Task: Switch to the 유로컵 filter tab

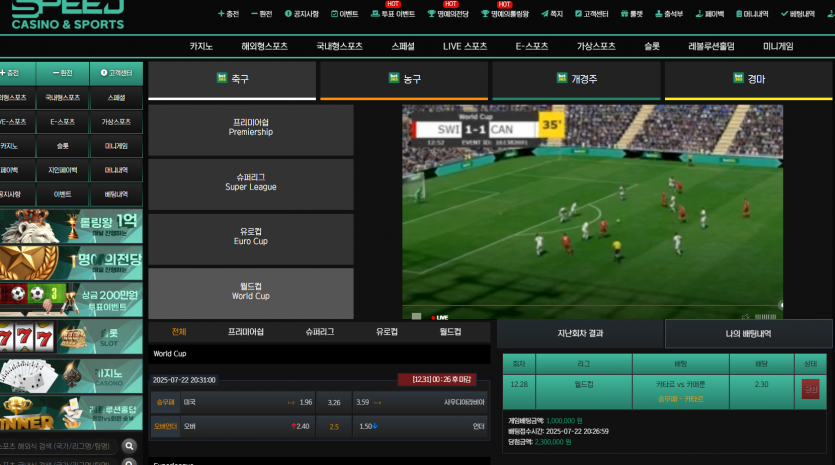Action: click(387, 332)
